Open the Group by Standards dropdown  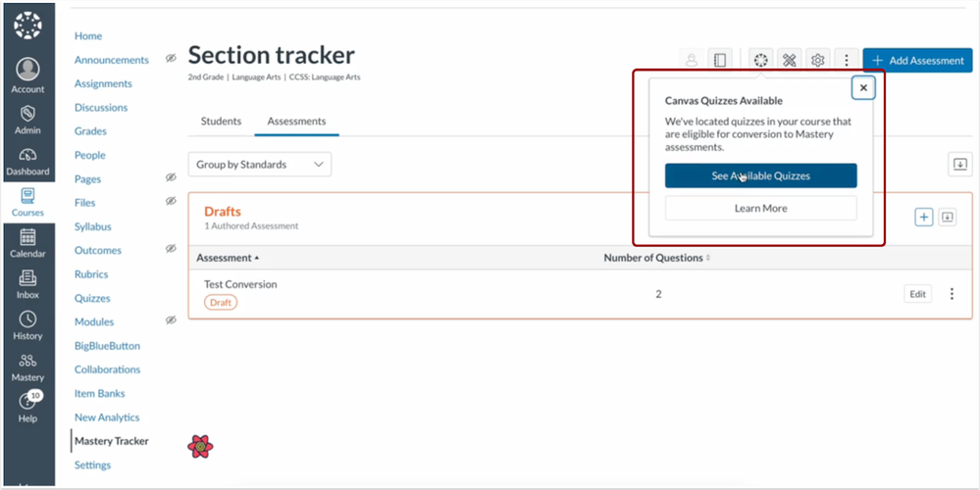[x=259, y=165]
